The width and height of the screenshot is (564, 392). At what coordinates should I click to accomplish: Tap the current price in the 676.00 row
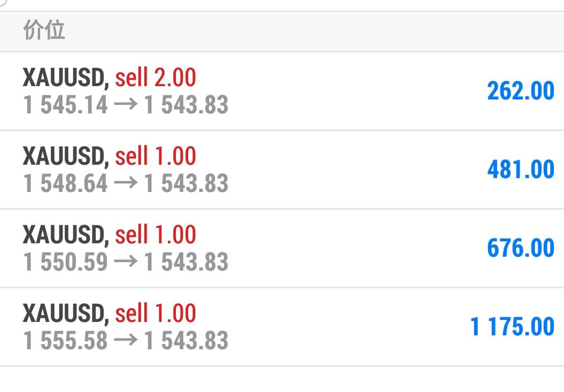[x=187, y=262]
